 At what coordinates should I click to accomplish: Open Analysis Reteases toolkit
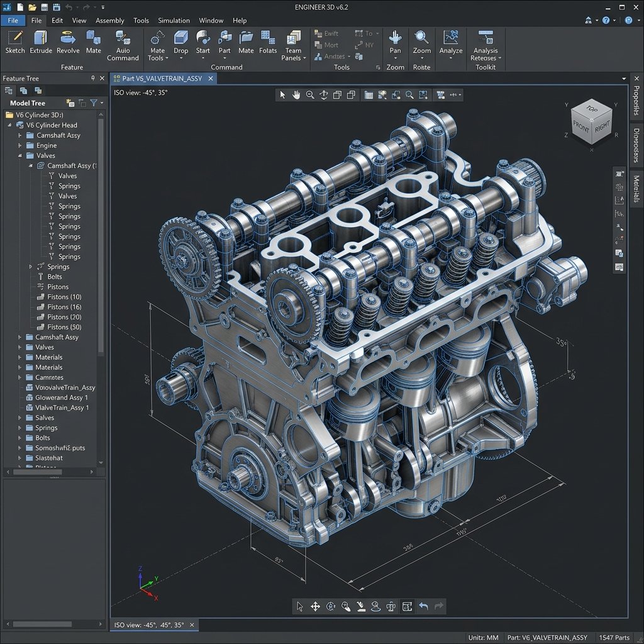coord(486,45)
